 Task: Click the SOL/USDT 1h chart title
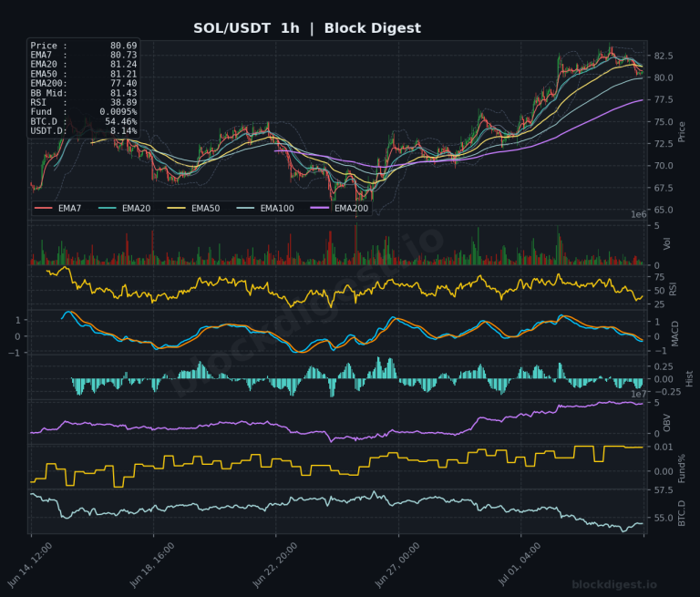coord(306,28)
